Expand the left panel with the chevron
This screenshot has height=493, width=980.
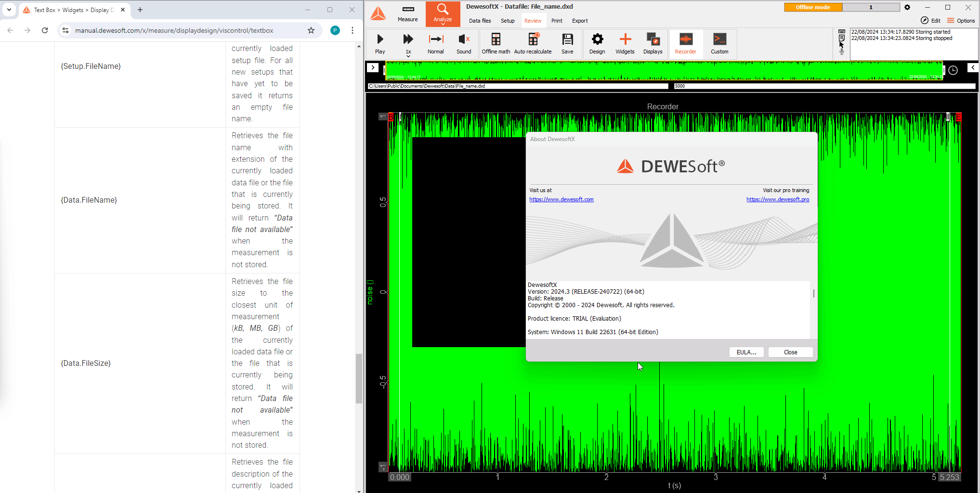373,67
